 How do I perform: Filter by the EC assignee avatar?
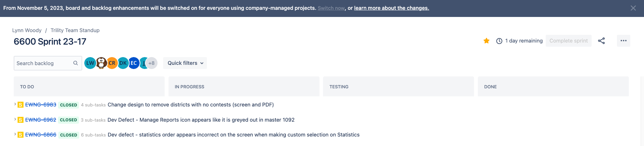(134, 63)
